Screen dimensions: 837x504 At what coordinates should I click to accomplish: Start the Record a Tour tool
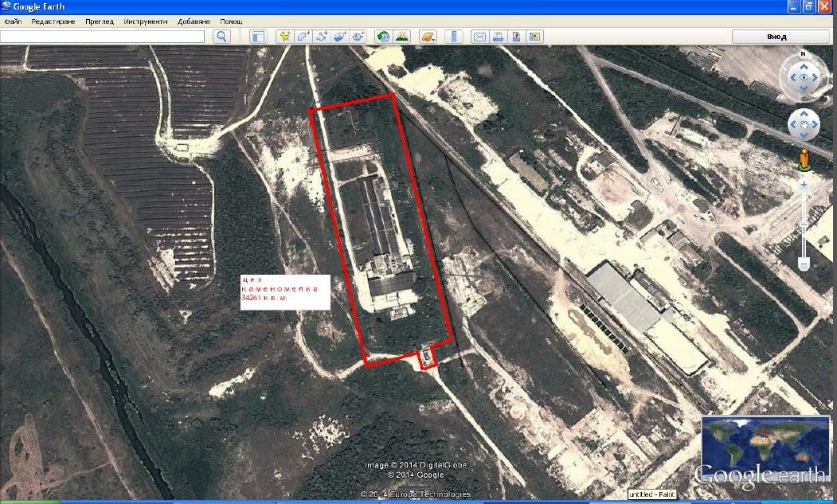pos(358,37)
